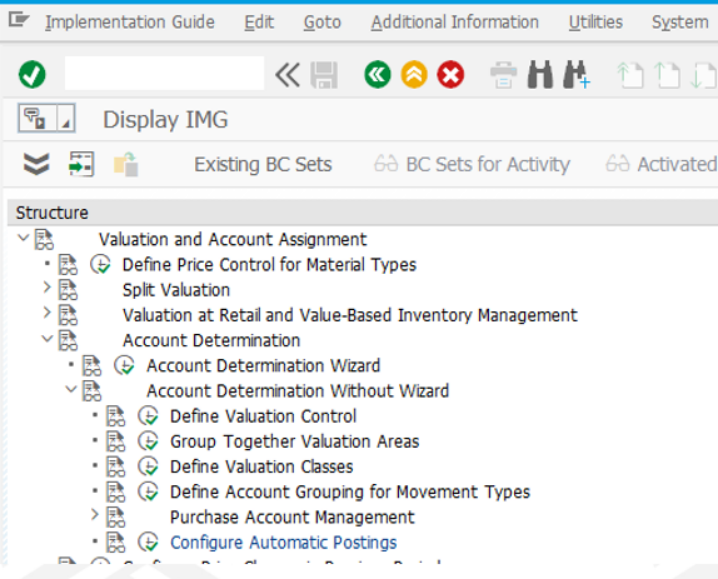Expand Valuation at Retail and Value-Based node

pyautogui.click(x=47, y=313)
